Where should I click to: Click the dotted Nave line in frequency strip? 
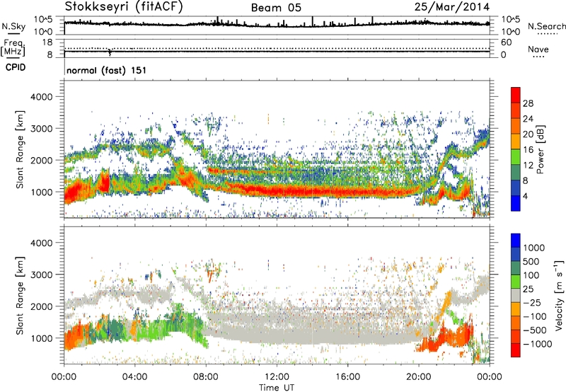coord(277,48)
